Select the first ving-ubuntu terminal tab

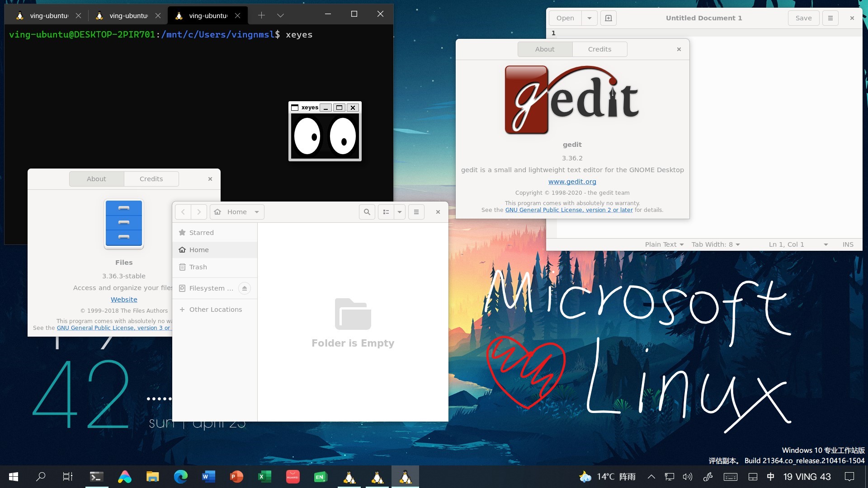tap(44, 15)
